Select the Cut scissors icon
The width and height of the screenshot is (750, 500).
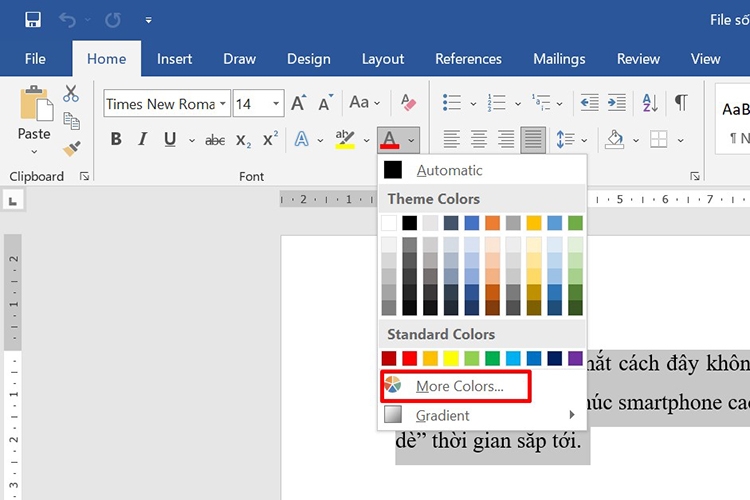click(71, 94)
